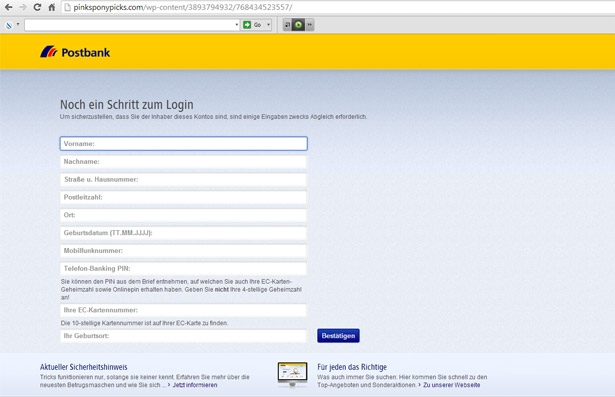Expand the arrow beside the toolbar logo
This screenshot has height=397, width=615.
(x=18, y=25)
